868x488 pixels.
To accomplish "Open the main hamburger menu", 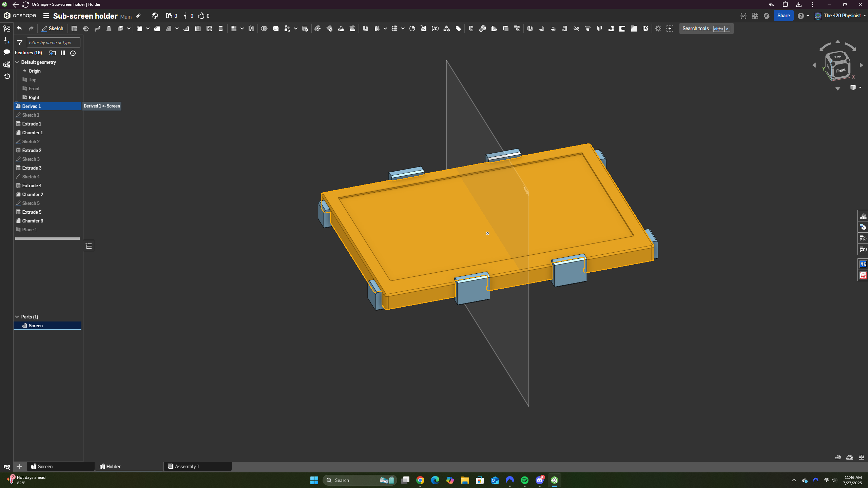I will (x=46, y=16).
